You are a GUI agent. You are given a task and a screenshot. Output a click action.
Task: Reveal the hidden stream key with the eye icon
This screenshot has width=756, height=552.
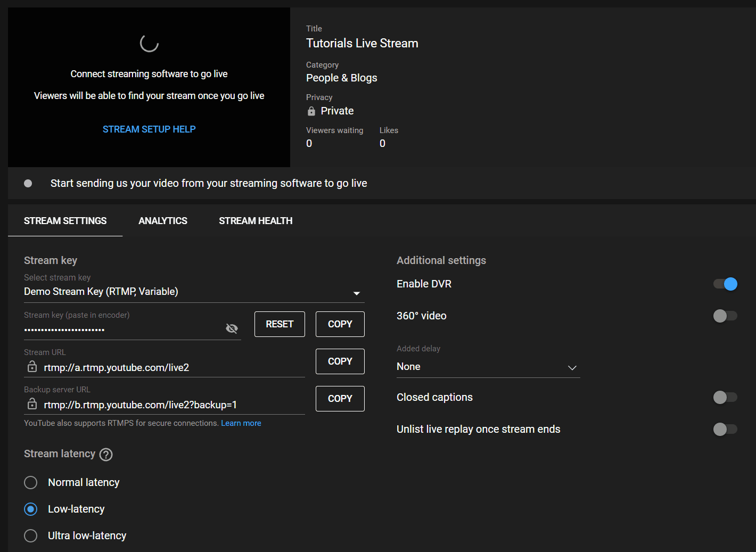[232, 328]
